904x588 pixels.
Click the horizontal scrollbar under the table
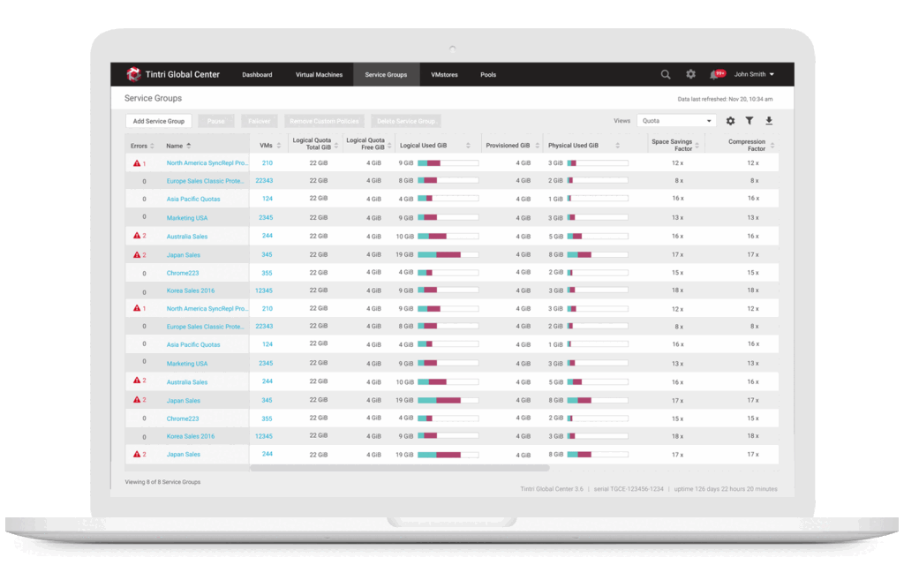pyautogui.click(x=400, y=468)
